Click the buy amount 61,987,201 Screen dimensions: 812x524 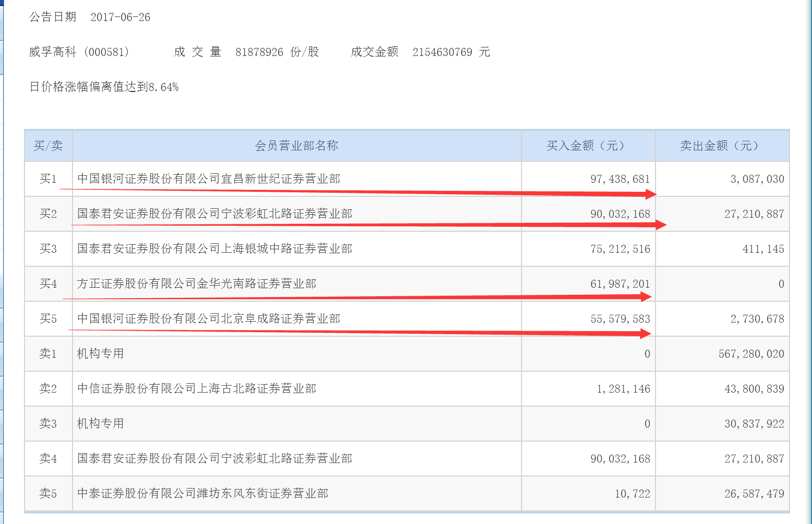click(620, 284)
